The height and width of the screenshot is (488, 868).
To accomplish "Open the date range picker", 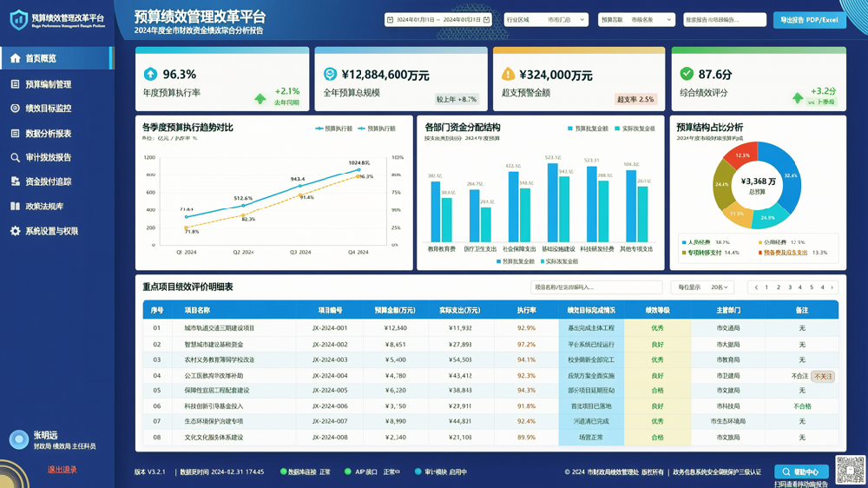I will click(437, 20).
